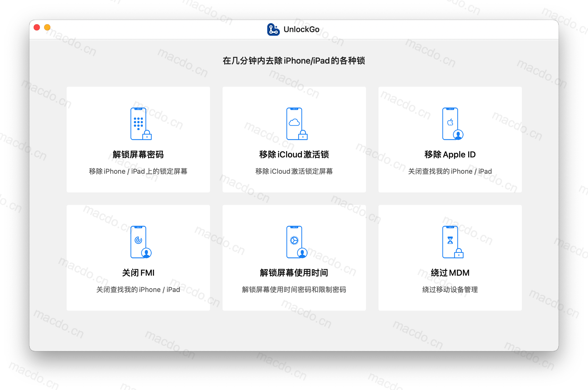
Task: Open 关闭 FMI title
Action: tap(138, 273)
